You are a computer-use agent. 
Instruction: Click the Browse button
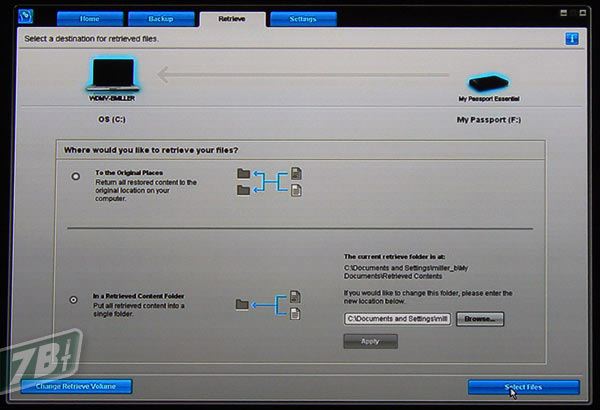[x=480, y=319]
